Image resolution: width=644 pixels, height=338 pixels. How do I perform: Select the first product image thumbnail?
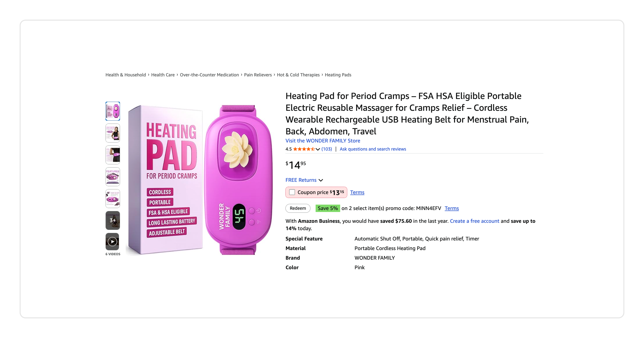(x=112, y=111)
